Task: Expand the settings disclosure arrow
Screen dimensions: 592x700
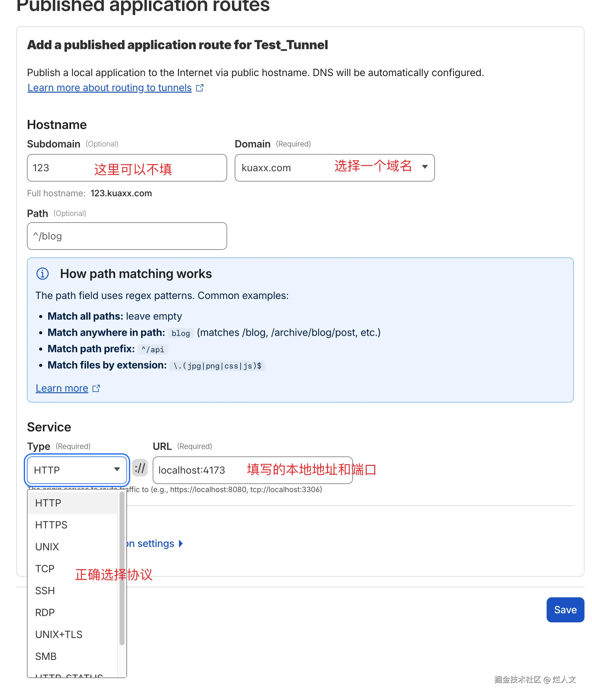Action: click(x=181, y=543)
